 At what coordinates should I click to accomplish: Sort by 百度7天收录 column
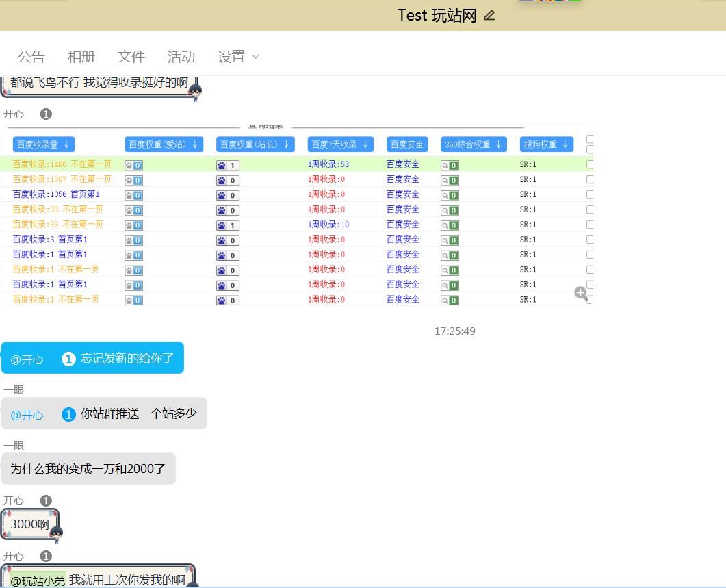[x=340, y=144]
